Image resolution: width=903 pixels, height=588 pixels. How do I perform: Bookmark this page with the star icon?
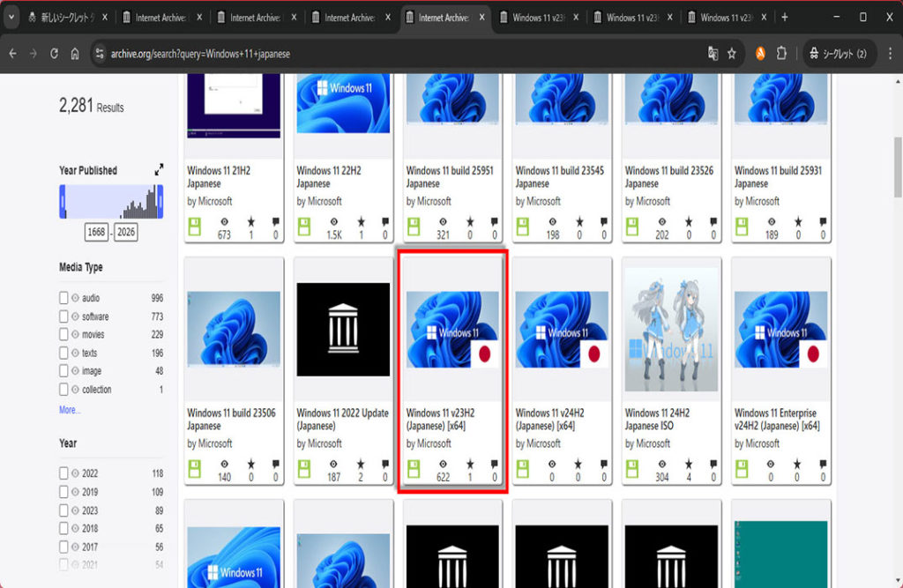732,54
